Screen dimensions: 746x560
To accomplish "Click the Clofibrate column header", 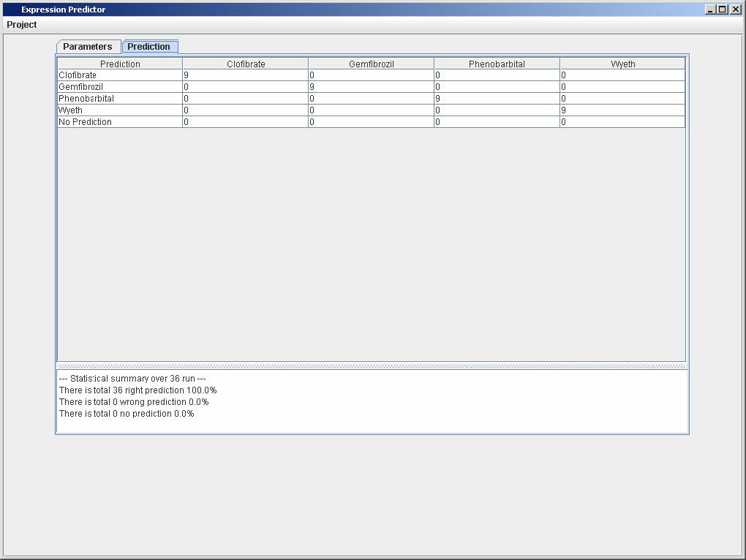I will (x=246, y=64).
